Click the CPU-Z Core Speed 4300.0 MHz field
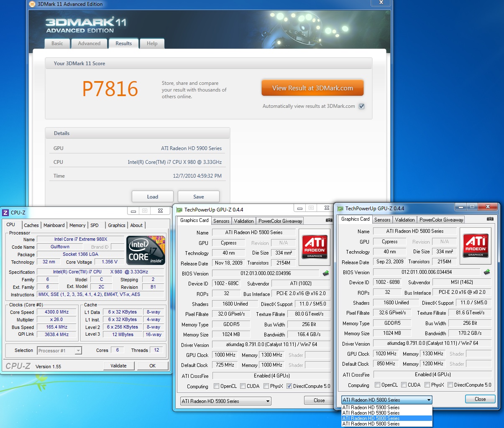 pyautogui.click(x=57, y=312)
